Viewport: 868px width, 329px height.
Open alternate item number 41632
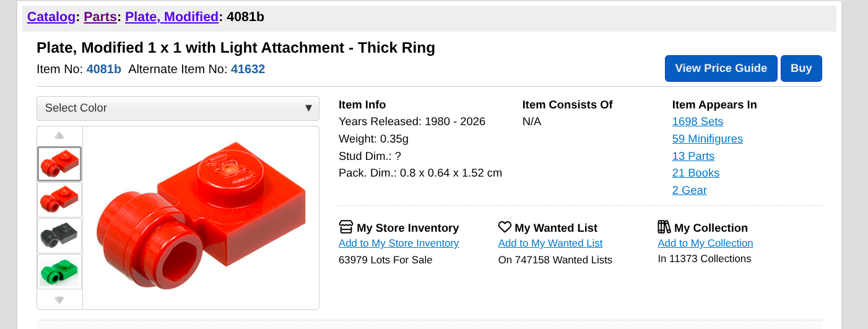(x=248, y=69)
